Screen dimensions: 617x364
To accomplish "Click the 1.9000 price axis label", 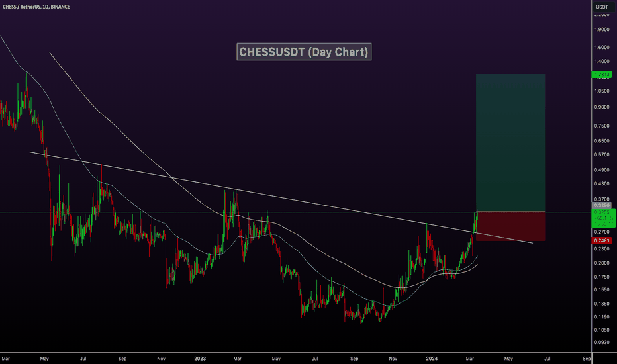I will pos(602,30).
